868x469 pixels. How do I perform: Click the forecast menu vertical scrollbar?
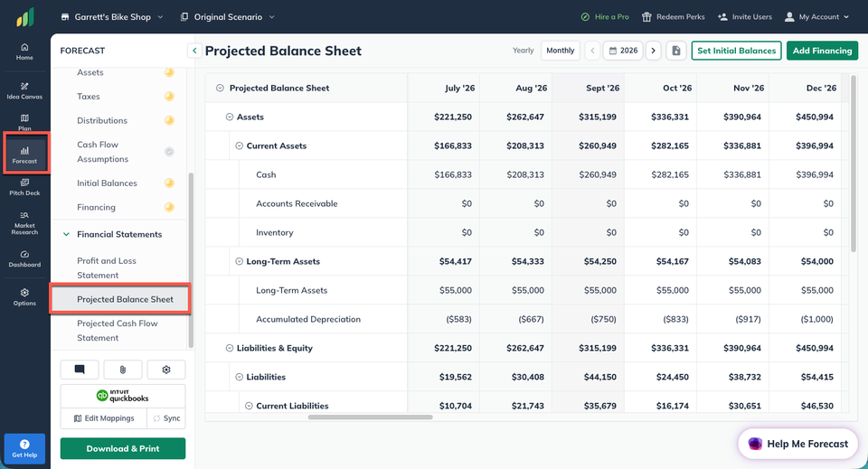(191, 260)
